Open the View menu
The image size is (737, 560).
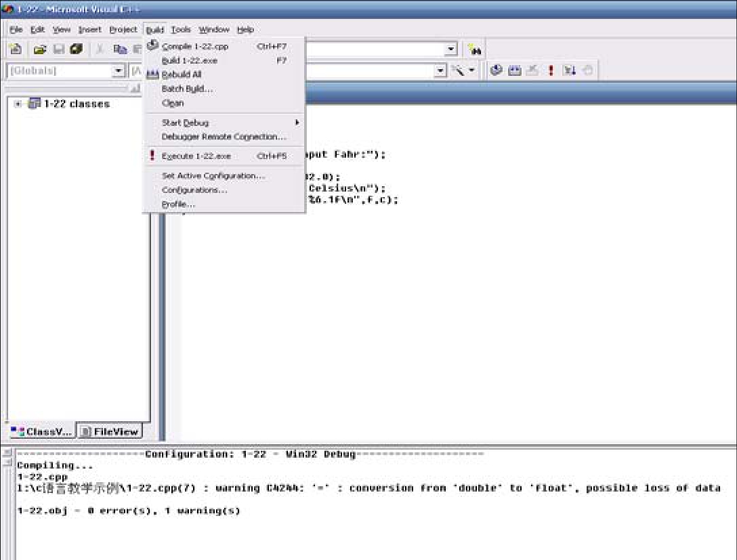(62, 30)
